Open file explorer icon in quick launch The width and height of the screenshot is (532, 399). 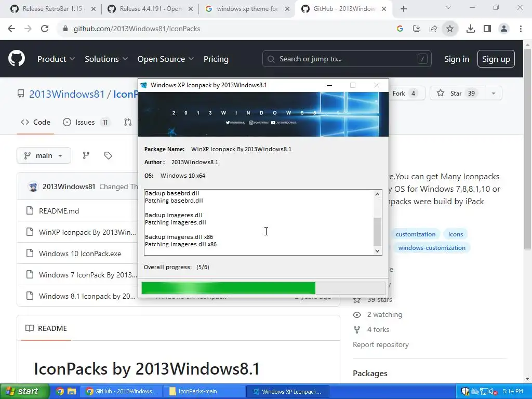coord(72,391)
